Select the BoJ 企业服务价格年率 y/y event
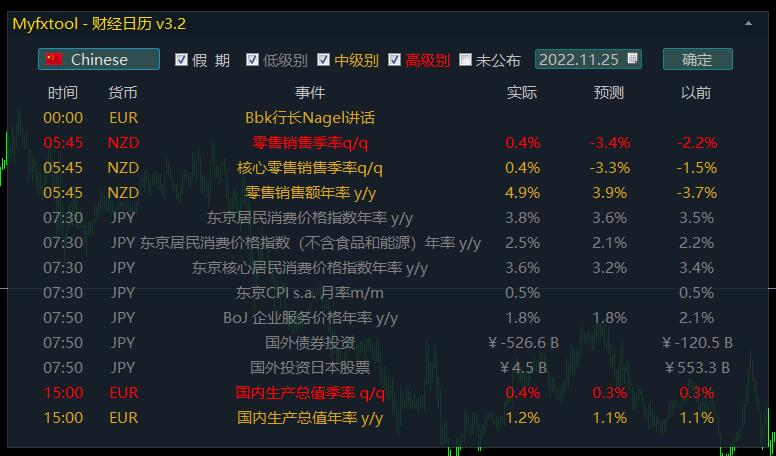The width and height of the screenshot is (776, 456). click(310, 318)
